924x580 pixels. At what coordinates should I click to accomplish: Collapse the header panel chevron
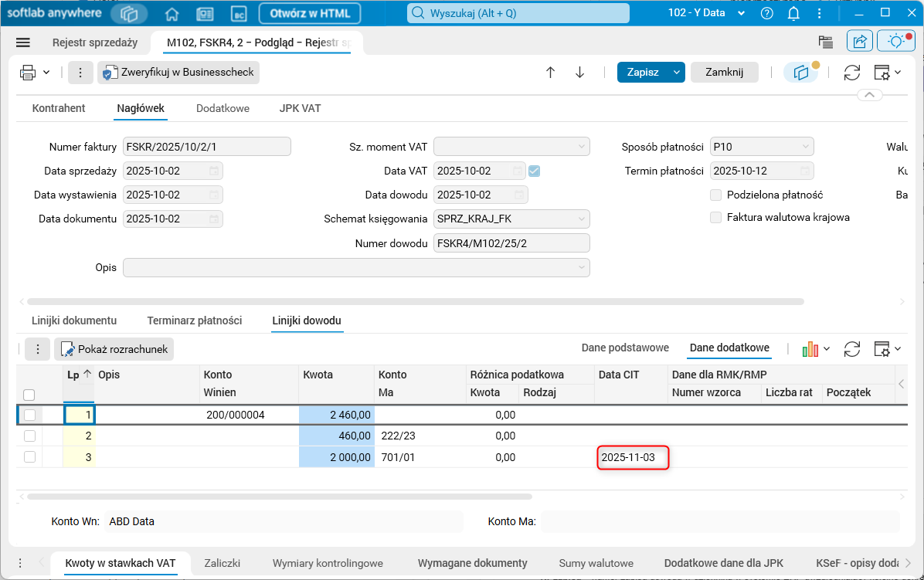click(x=869, y=95)
